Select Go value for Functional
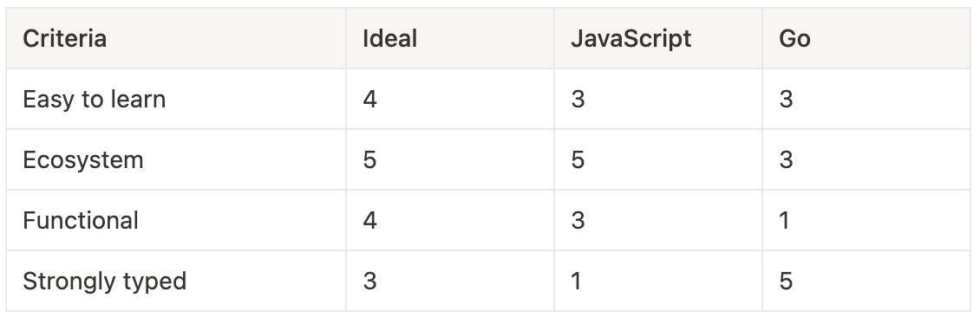Screen dimensions: 980x324 point(866,220)
